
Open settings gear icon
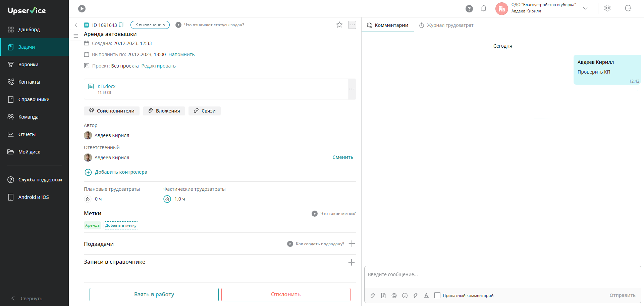click(x=607, y=8)
